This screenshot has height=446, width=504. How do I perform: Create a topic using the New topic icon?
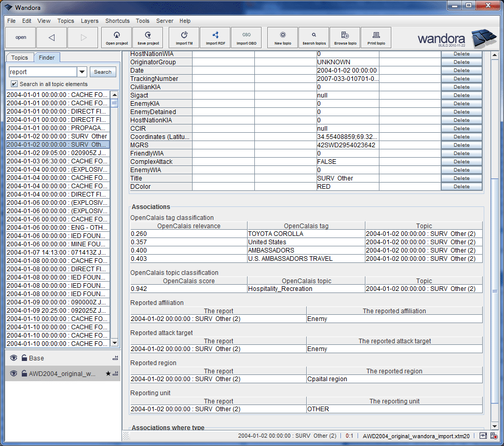click(282, 37)
